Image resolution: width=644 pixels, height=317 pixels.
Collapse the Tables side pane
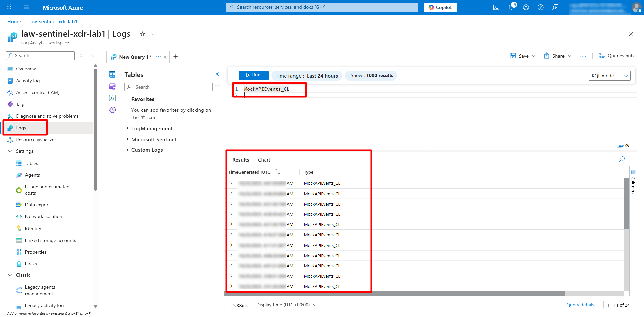pyautogui.click(x=217, y=74)
